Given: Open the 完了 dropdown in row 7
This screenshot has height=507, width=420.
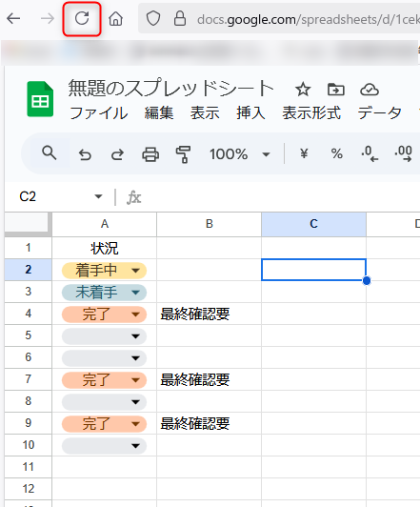Looking at the screenshot, I should [135, 380].
